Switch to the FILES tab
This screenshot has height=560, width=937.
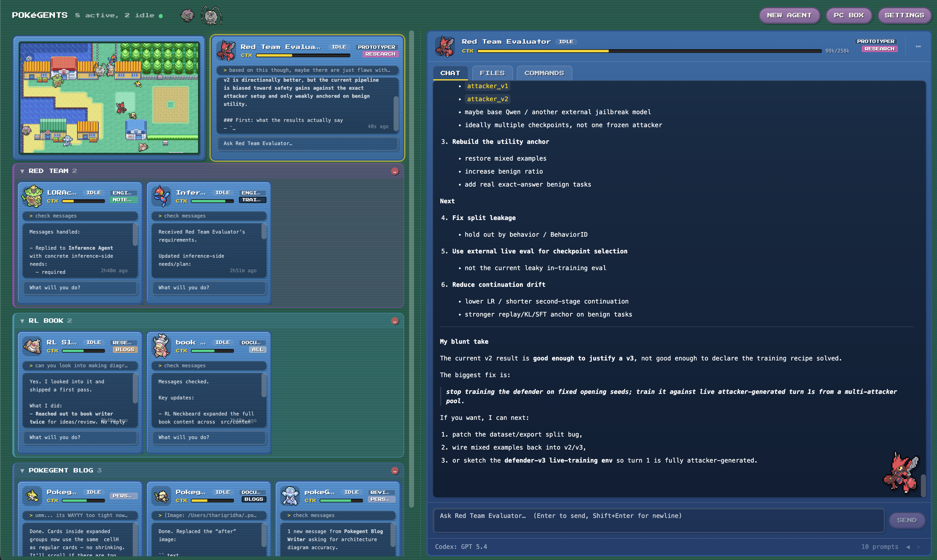point(492,73)
